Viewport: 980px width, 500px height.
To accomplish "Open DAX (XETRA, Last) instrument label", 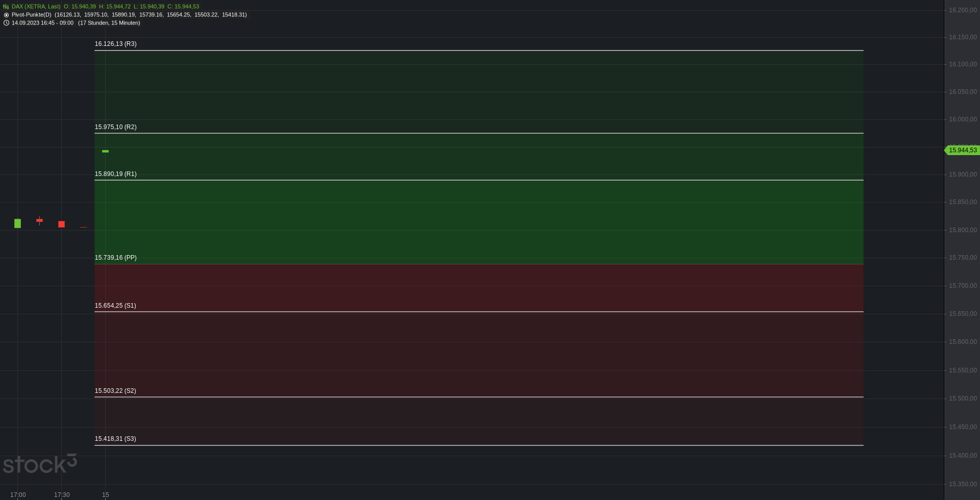I will pyautogui.click(x=36, y=7).
